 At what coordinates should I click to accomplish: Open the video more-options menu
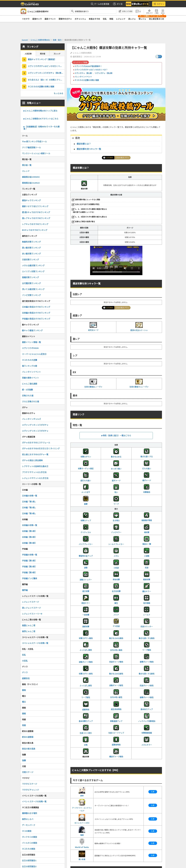[139, 268]
